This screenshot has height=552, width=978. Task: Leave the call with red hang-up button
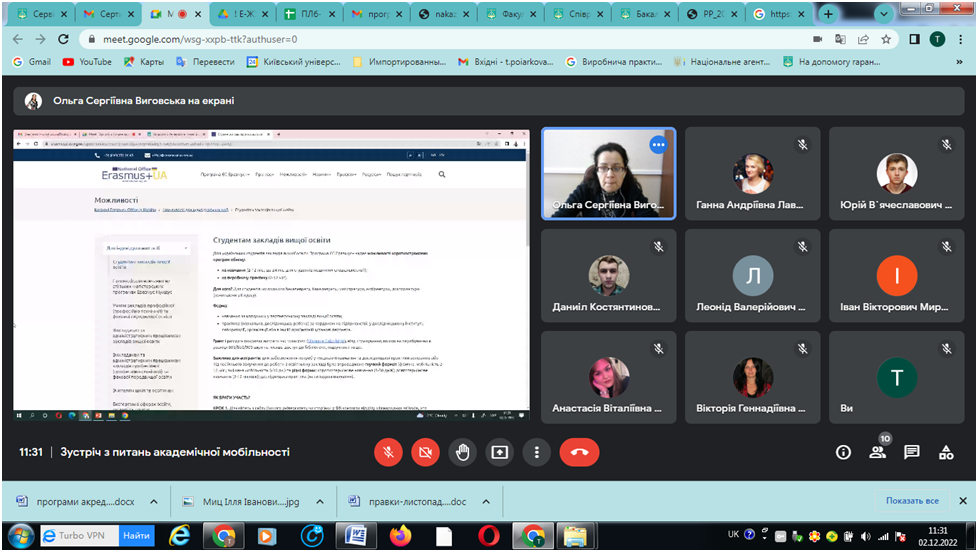(x=579, y=452)
